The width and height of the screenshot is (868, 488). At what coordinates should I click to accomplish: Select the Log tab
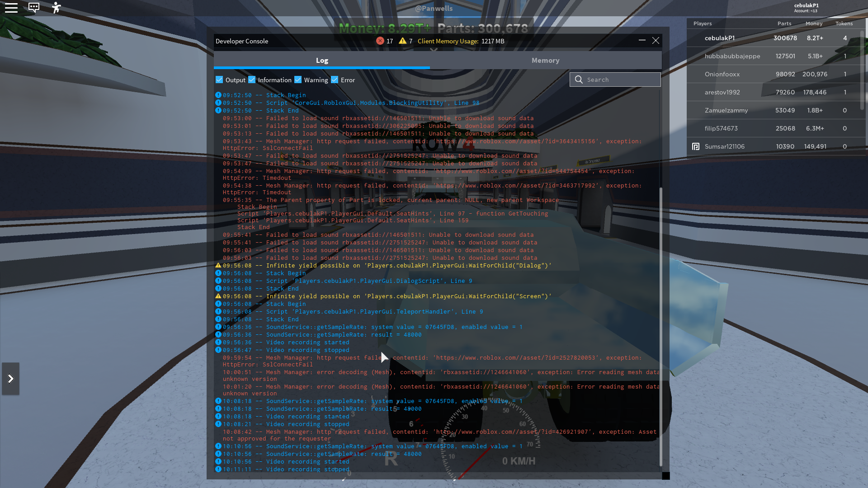(x=322, y=60)
